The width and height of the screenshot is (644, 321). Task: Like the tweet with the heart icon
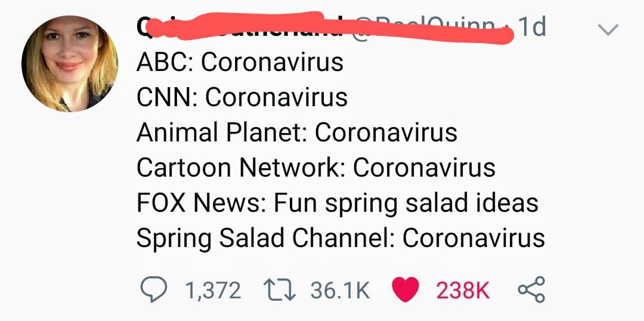(405, 290)
